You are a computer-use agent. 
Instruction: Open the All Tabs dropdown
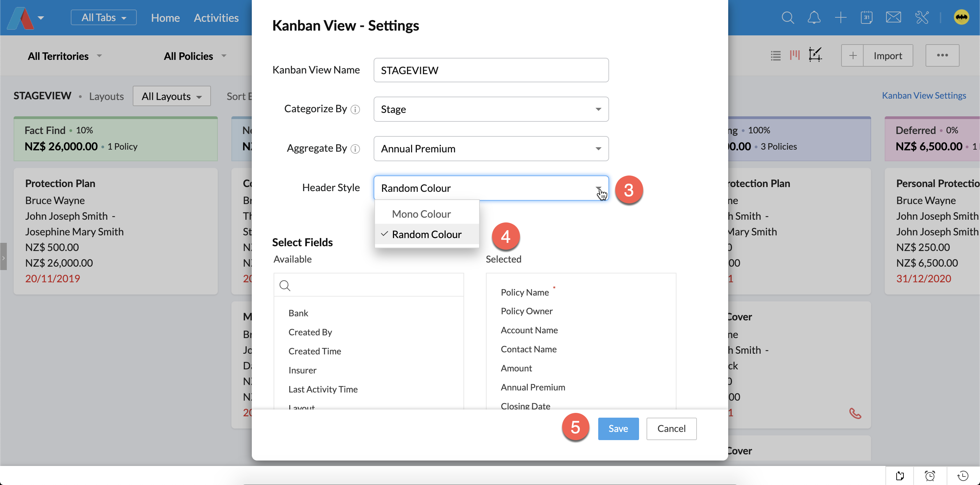pos(103,17)
